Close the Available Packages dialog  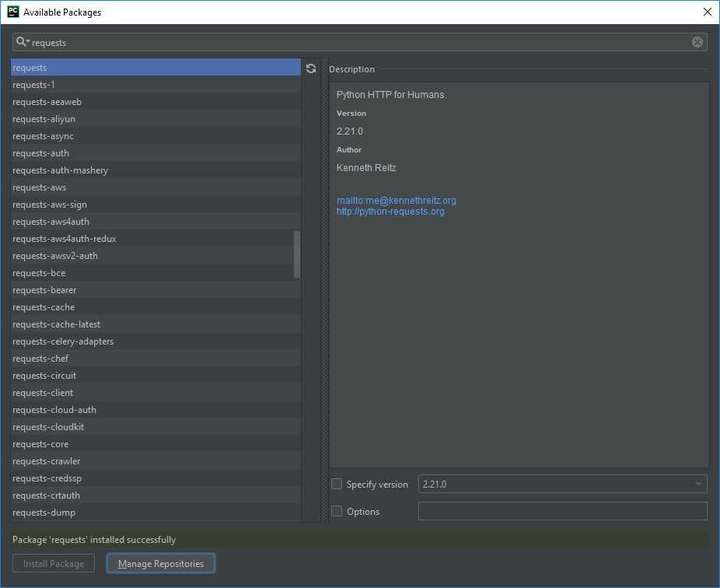click(x=707, y=12)
